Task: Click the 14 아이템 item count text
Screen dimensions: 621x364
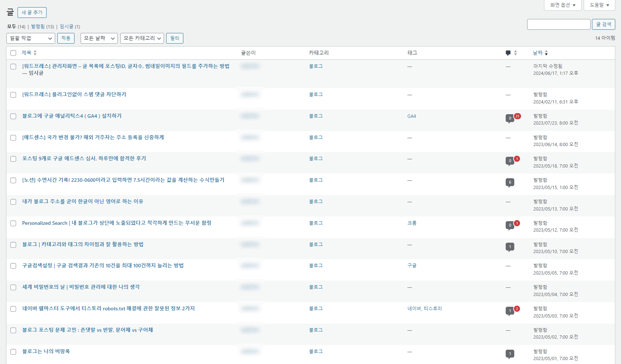Action: coord(605,38)
